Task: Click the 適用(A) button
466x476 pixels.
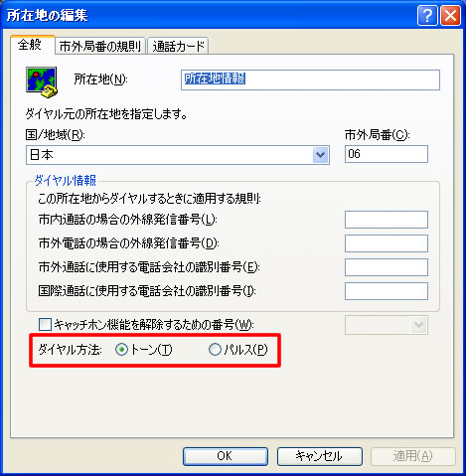Action: coord(413,456)
